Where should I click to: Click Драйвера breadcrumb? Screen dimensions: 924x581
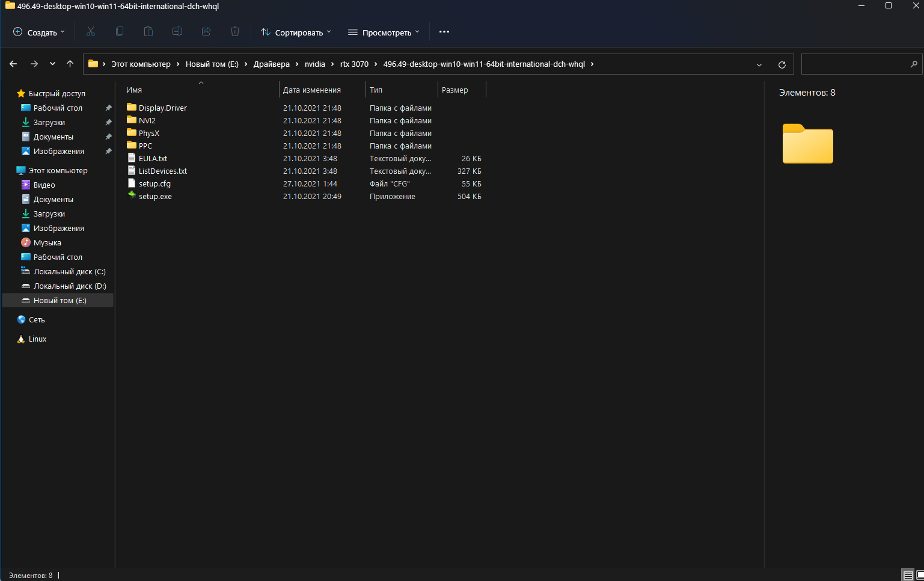[271, 64]
